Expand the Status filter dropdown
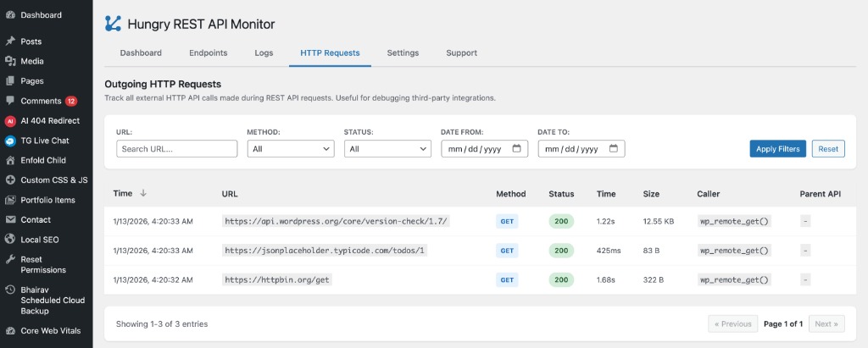 tap(387, 149)
